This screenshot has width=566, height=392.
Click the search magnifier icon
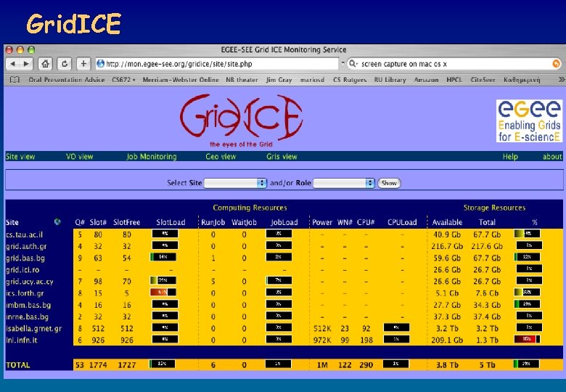[353, 64]
